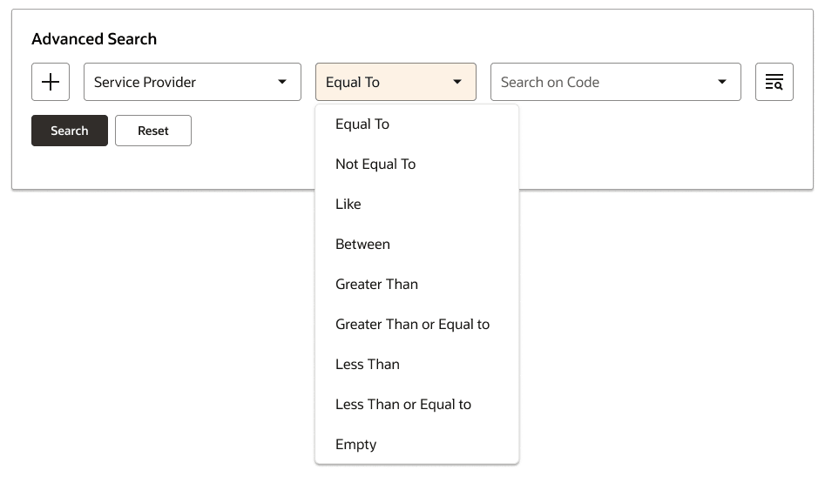Open the Search on Code dropdown arrow
The width and height of the screenshot is (825, 504).
[721, 81]
